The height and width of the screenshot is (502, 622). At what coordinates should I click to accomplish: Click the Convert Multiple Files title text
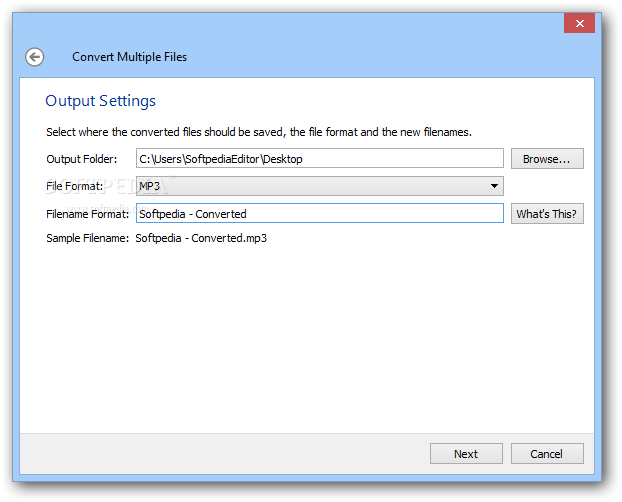pos(129,57)
